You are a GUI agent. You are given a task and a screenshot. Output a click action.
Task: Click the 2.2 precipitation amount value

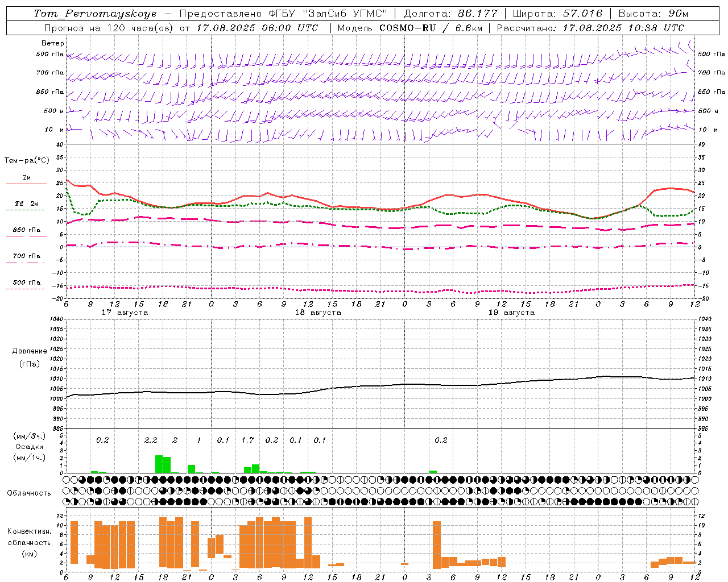(x=151, y=440)
